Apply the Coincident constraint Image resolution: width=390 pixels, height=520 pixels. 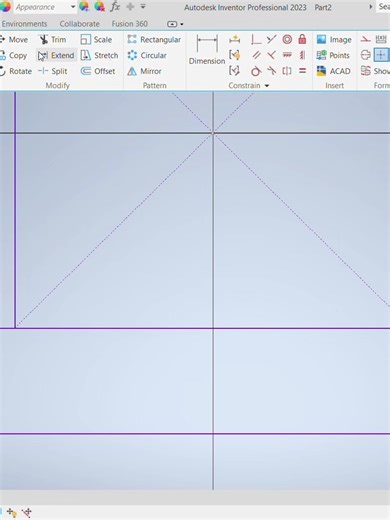[x=256, y=39]
